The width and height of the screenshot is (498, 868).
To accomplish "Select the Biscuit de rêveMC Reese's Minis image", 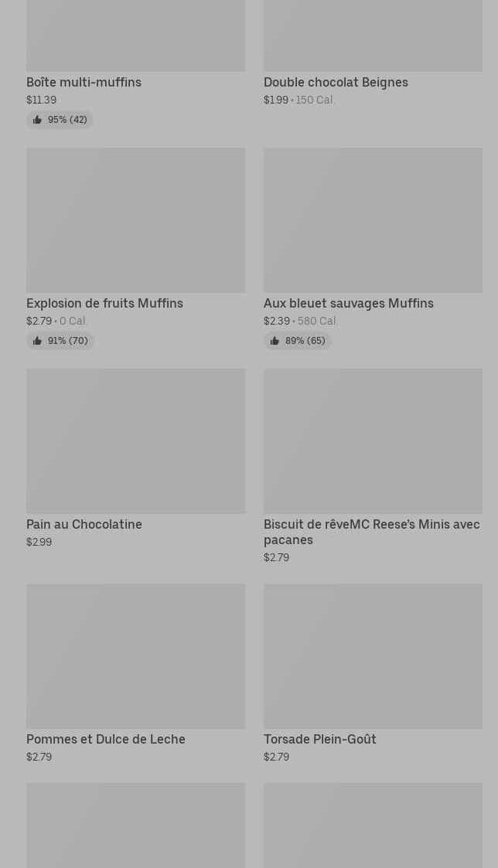I will tap(373, 441).
